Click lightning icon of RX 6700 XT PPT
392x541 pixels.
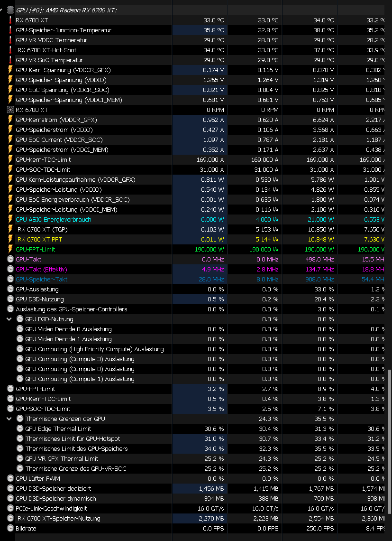pyautogui.click(x=10, y=240)
